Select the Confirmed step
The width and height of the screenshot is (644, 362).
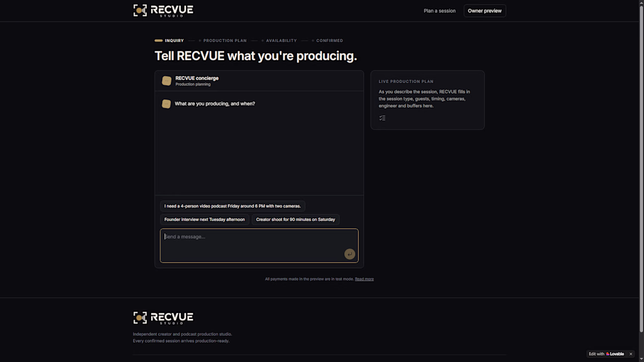click(x=327, y=40)
